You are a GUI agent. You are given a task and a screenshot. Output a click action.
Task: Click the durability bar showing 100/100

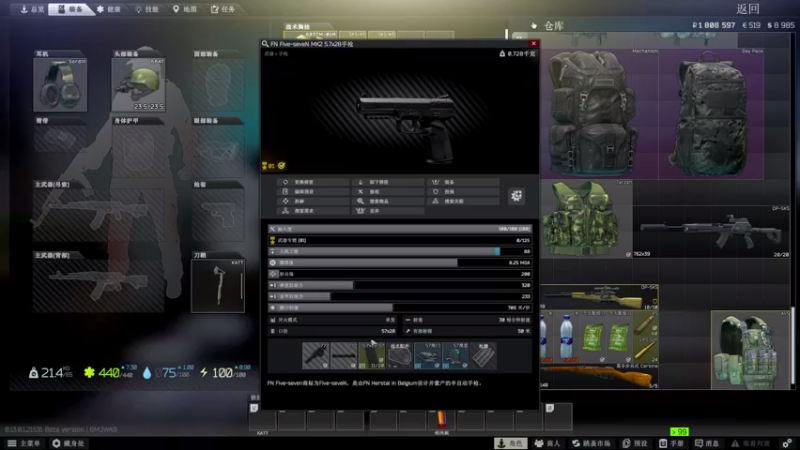click(400, 229)
